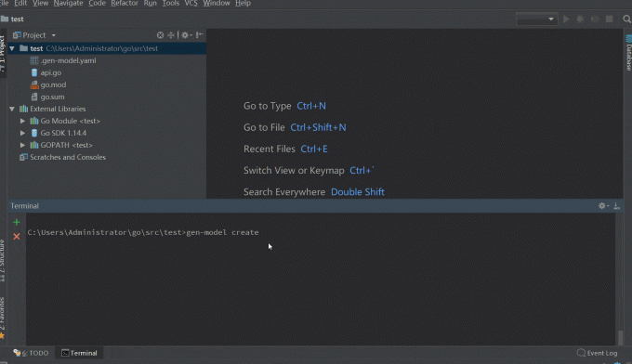Select the .gen-model.yaml file
Image resolution: width=632 pixels, height=364 pixels.
[x=68, y=60]
